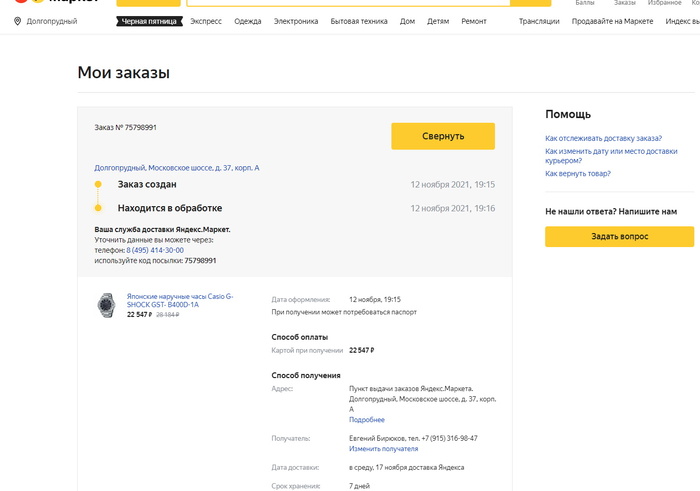700x491 pixels.
Task: Click the Yandex Market logo
Action: point(52,3)
